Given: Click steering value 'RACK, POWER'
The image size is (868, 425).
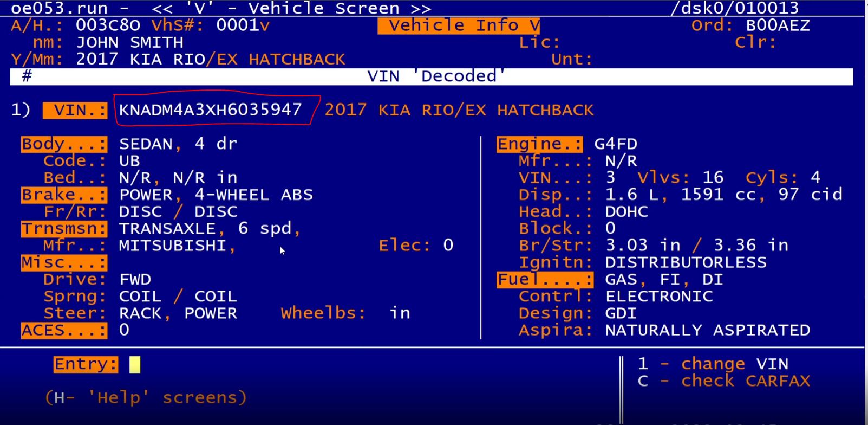Looking at the screenshot, I should (x=178, y=313).
